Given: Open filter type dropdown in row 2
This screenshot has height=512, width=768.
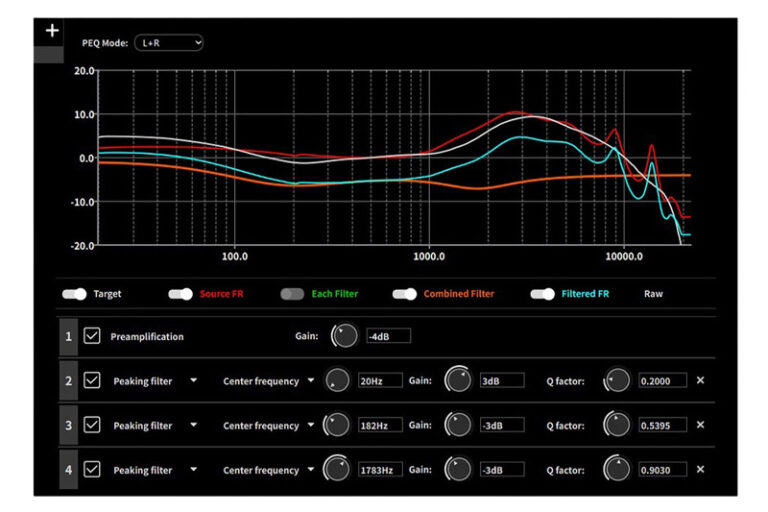Looking at the screenshot, I should [x=193, y=380].
